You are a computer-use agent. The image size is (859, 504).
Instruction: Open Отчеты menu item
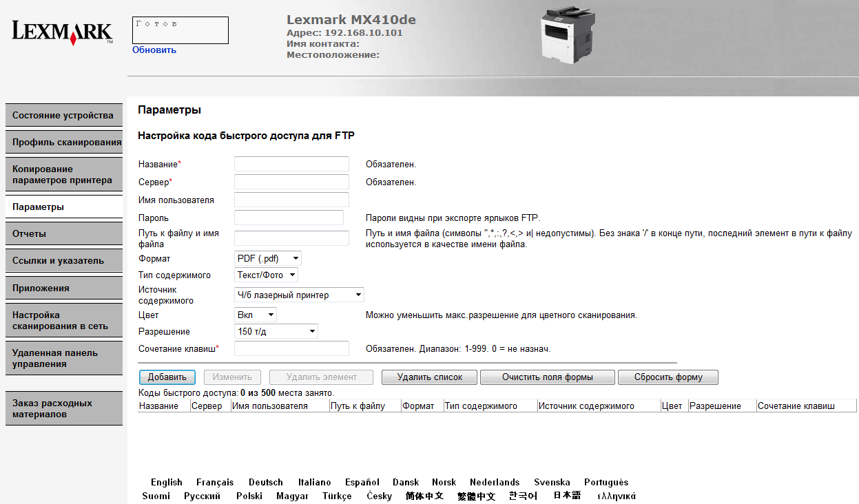[x=63, y=233]
